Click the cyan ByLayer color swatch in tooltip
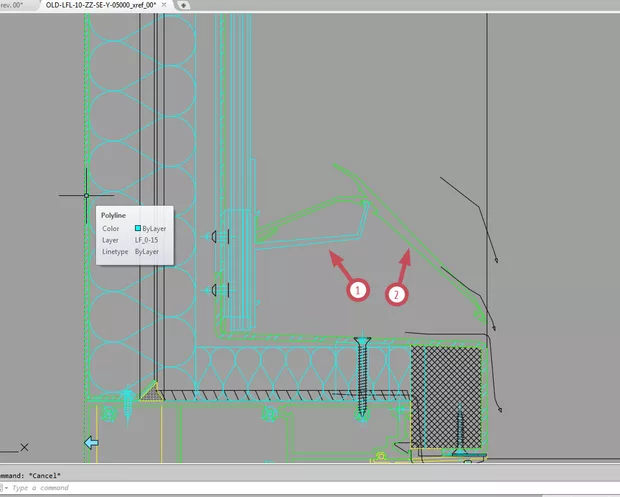Screen dimensions: 620x497 [137, 229]
